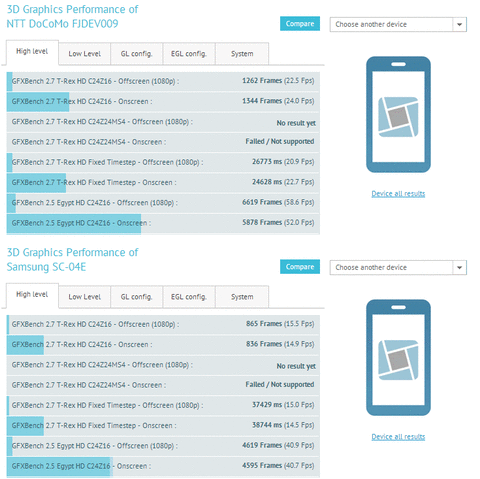The height and width of the screenshot is (479, 480).
Task: Click T-Rex HD C24Z16 Offscreen row showing 865 Frames
Action: (x=163, y=324)
